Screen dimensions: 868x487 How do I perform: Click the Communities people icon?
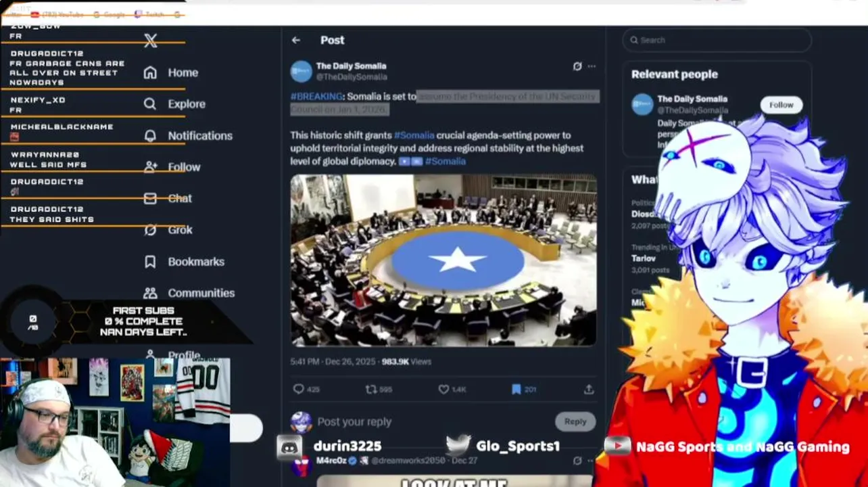click(x=150, y=293)
